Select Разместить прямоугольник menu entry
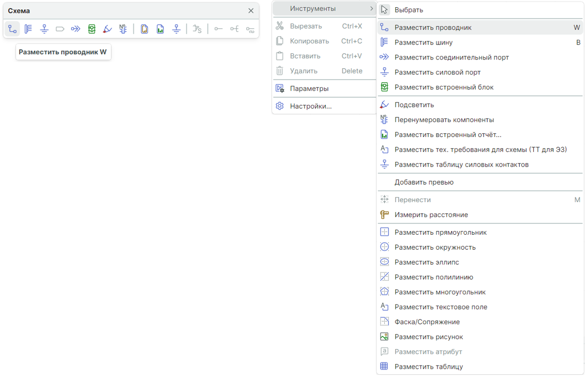Screen dimensions: 588x379 (x=440, y=232)
